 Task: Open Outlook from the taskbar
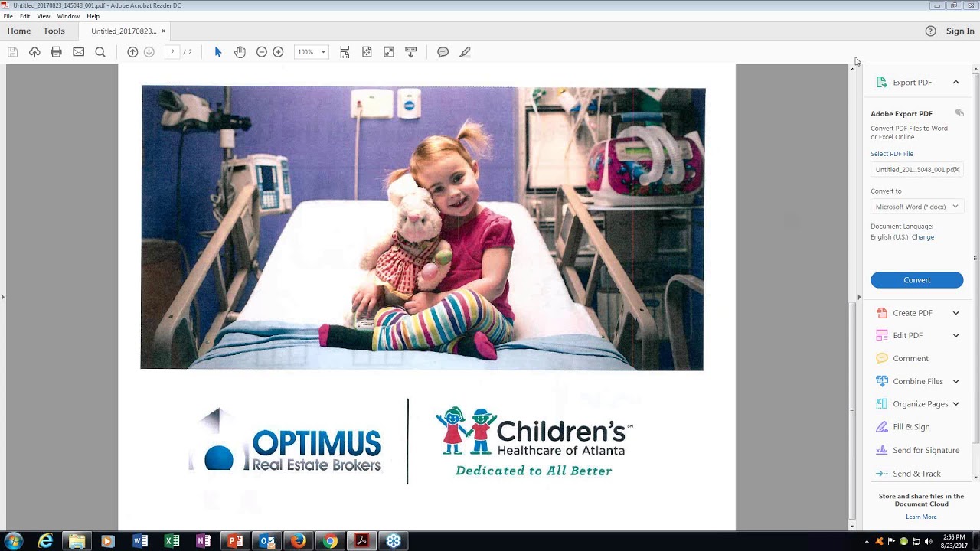coord(266,541)
